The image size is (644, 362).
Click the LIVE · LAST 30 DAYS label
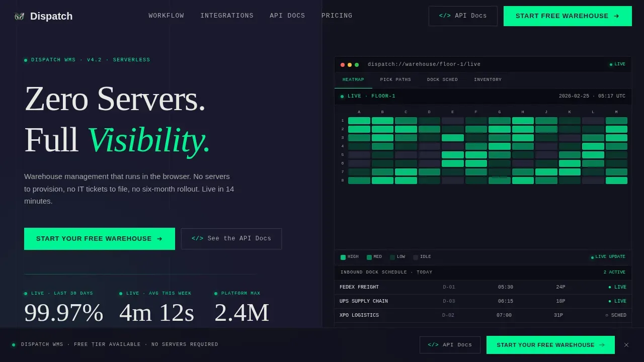(x=59, y=293)
